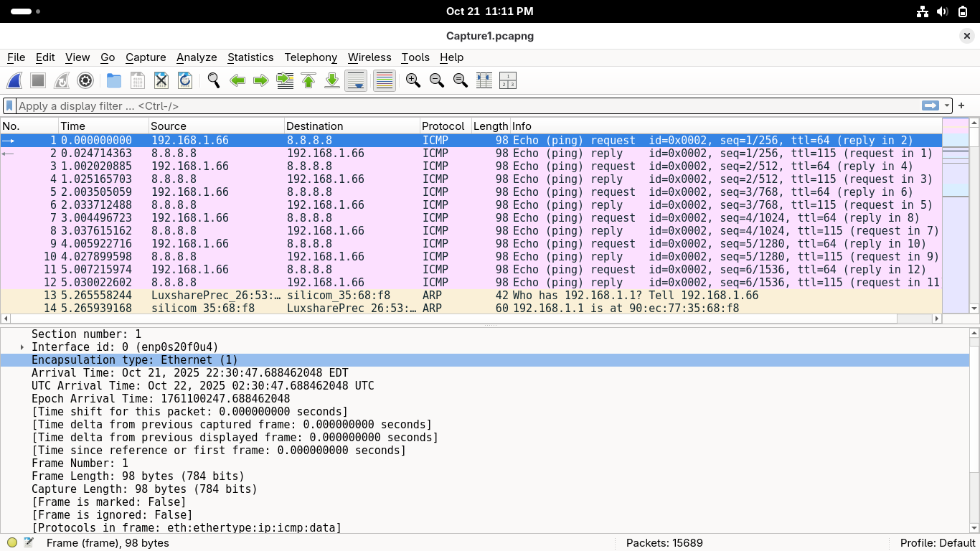Click the Profile: Default status text
This screenshot has height=551, width=980.
click(937, 543)
